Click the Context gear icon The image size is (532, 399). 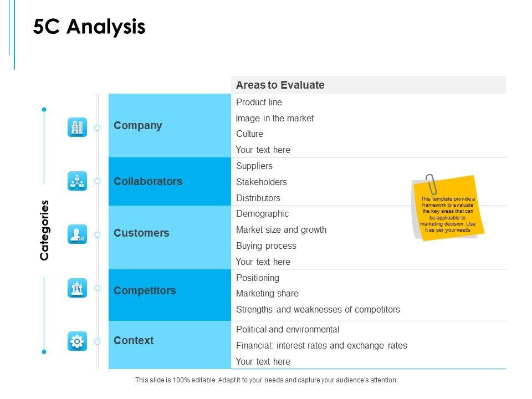(x=77, y=341)
